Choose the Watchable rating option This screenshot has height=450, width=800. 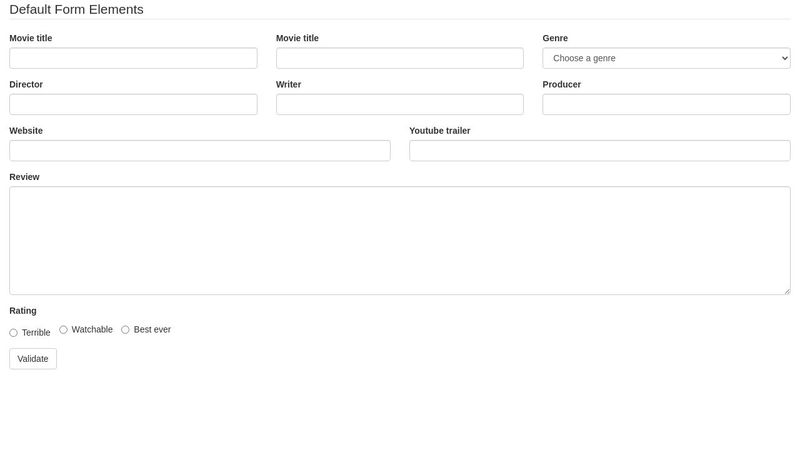pyautogui.click(x=64, y=330)
